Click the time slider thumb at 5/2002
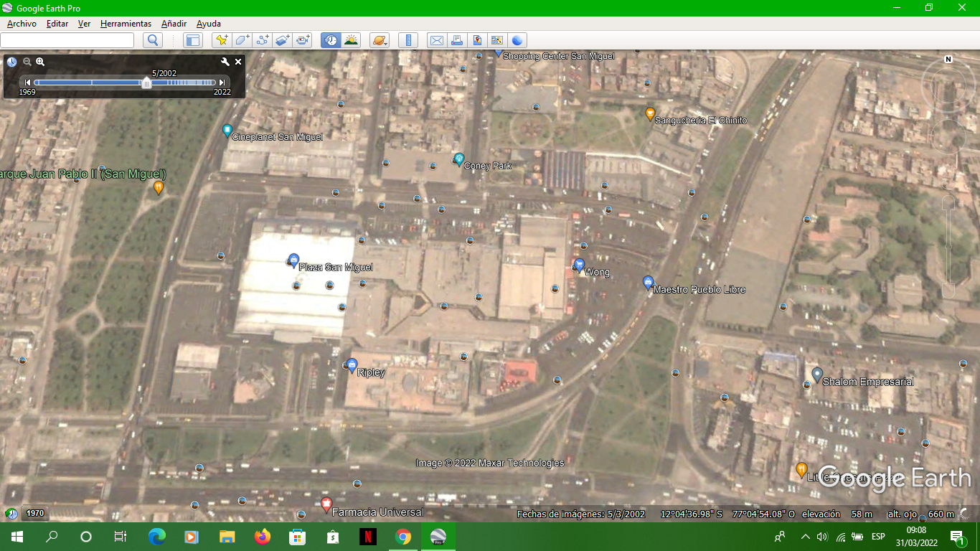This screenshot has height=551, width=980. point(146,83)
